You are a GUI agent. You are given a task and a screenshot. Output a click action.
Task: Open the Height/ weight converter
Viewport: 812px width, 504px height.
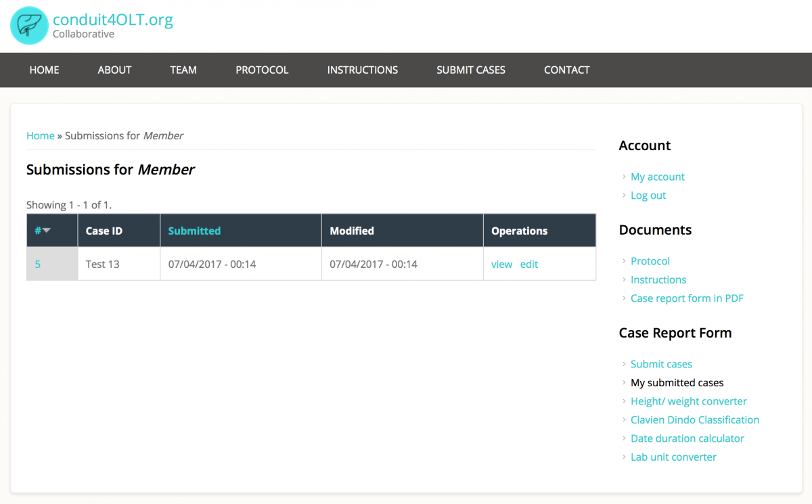tap(688, 401)
